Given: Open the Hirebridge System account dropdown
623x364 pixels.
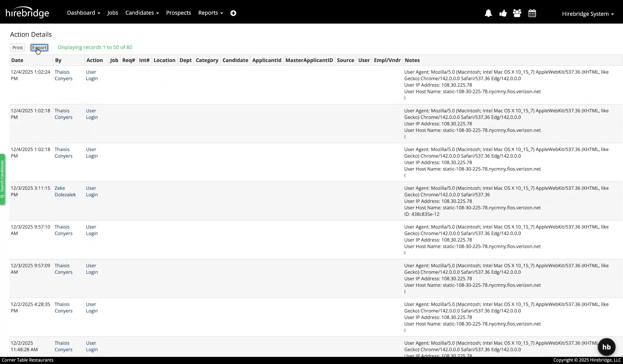Looking at the screenshot, I should pos(587,14).
